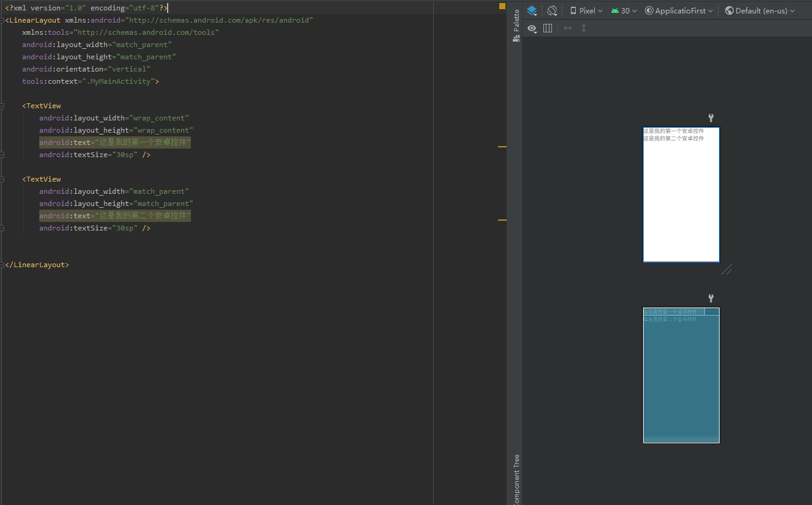Open the API level 30 dropdown
The image size is (812, 505).
point(624,10)
